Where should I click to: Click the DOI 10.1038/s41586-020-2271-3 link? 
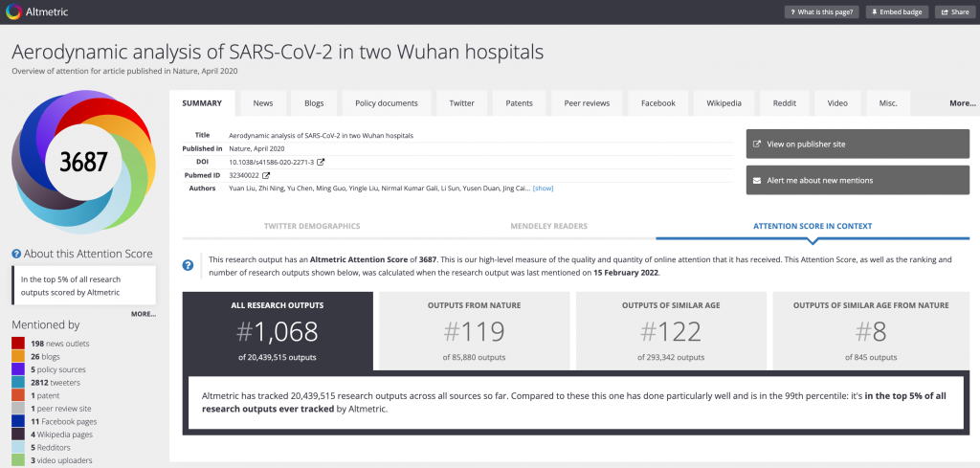click(271, 162)
